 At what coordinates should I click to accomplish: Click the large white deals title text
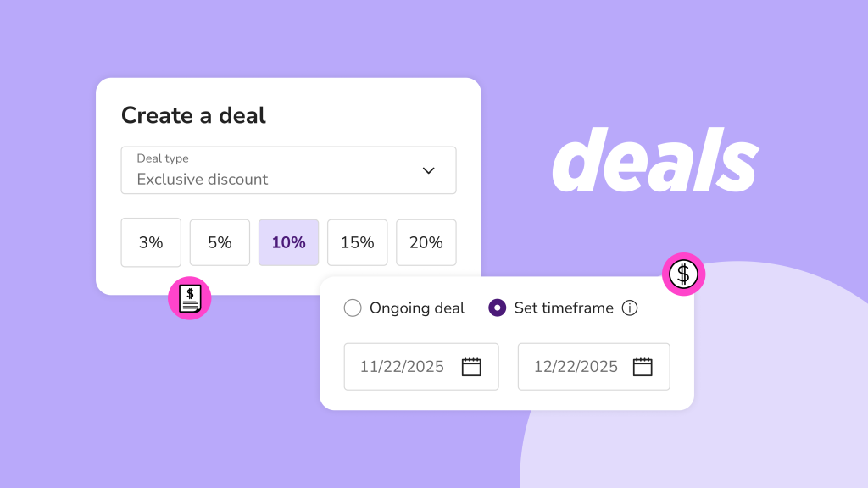654,161
